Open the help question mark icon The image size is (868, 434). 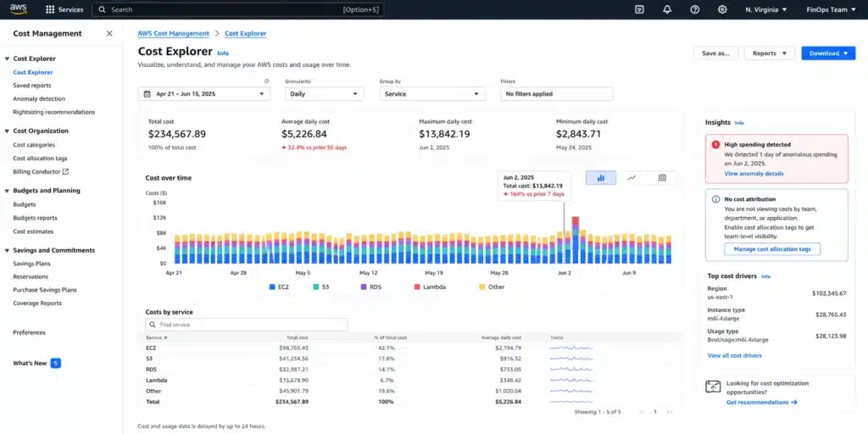click(695, 9)
